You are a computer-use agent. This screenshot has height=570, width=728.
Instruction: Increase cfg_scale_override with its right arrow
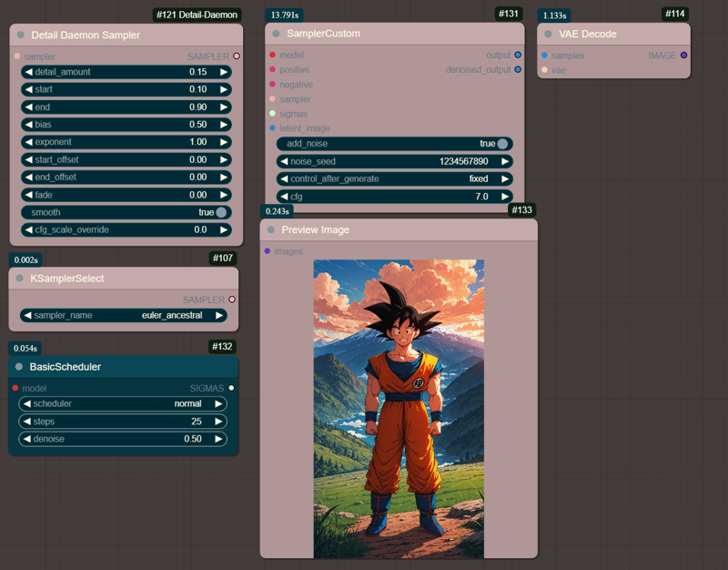[224, 230]
